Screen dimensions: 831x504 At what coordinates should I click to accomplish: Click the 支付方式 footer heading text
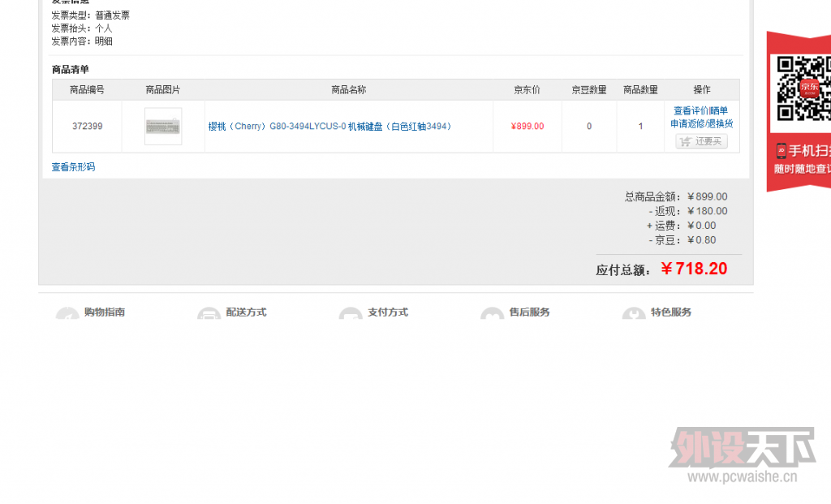[x=387, y=312]
